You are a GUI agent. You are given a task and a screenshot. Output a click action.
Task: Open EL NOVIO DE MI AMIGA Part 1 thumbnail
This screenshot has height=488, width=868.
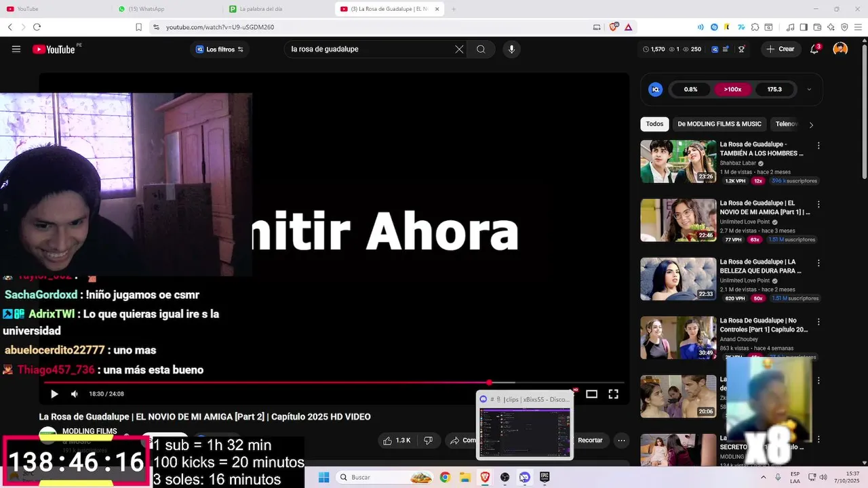point(678,220)
